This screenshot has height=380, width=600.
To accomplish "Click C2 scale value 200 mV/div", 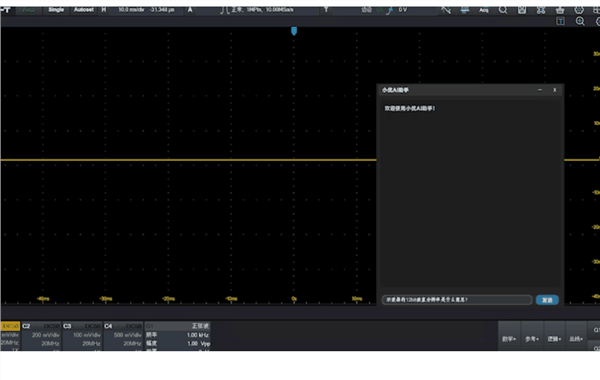I will click(46, 335).
